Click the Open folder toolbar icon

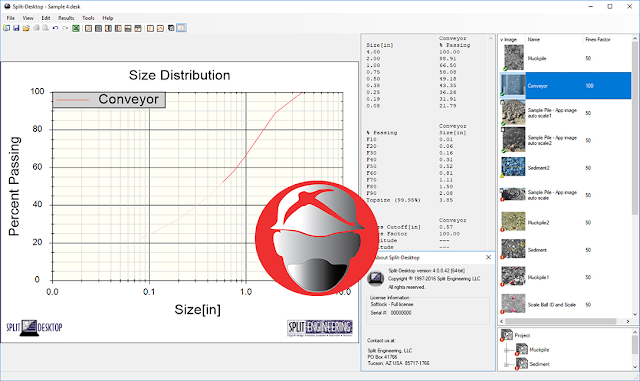pyautogui.click(x=26, y=28)
